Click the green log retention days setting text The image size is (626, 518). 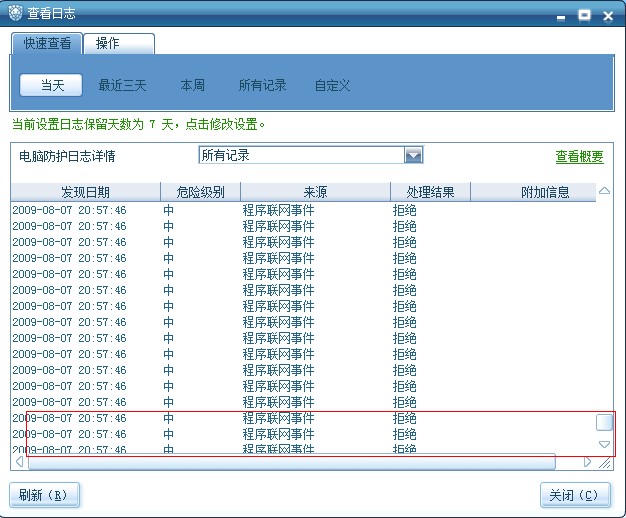tap(139, 124)
